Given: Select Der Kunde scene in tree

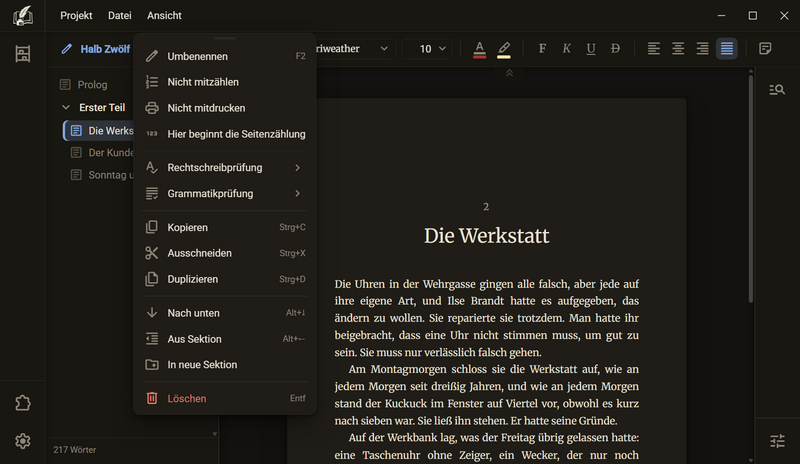Looking at the screenshot, I should [101, 153].
